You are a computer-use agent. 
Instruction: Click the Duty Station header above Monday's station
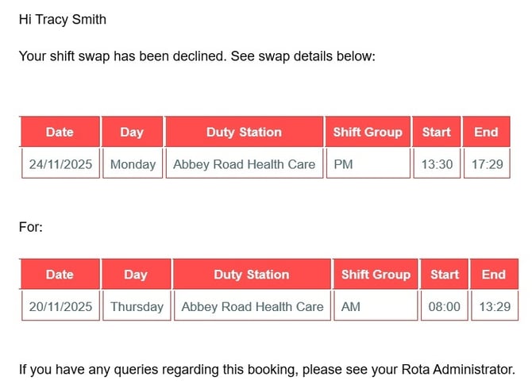[244, 132]
